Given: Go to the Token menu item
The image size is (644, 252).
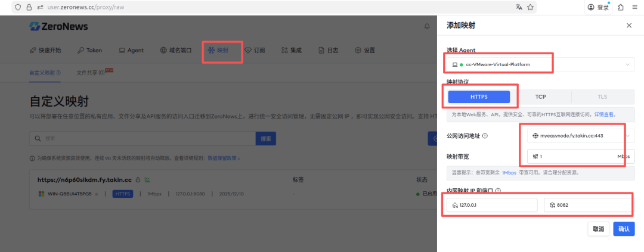Looking at the screenshot, I should click(90, 51).
